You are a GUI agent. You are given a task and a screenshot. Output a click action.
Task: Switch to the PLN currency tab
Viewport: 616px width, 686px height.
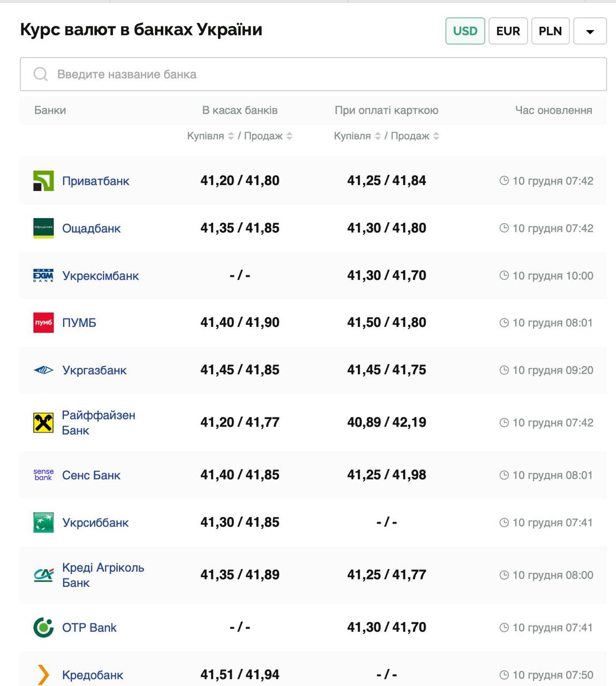click(x=550, y=31)
